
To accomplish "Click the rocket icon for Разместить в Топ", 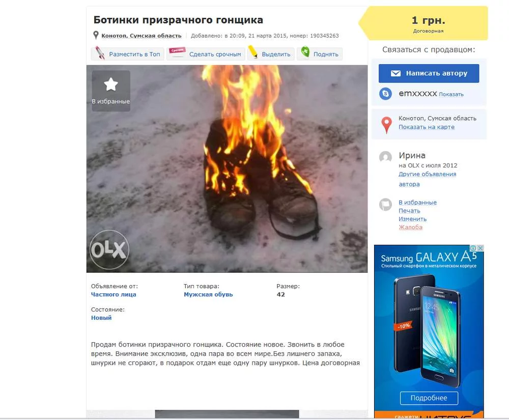I will tap(100, 53).
